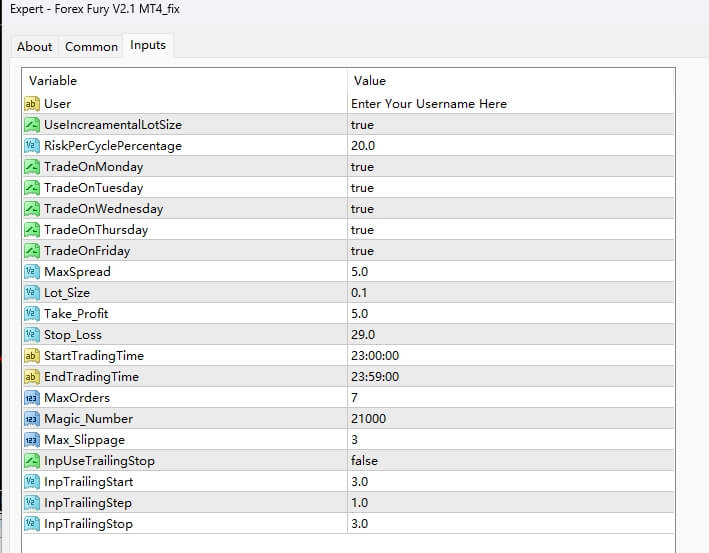The width and height of the screenshot is (709, 553).
Task: Select the InpUseTrailingStop variable name
Action: [99, 461]
